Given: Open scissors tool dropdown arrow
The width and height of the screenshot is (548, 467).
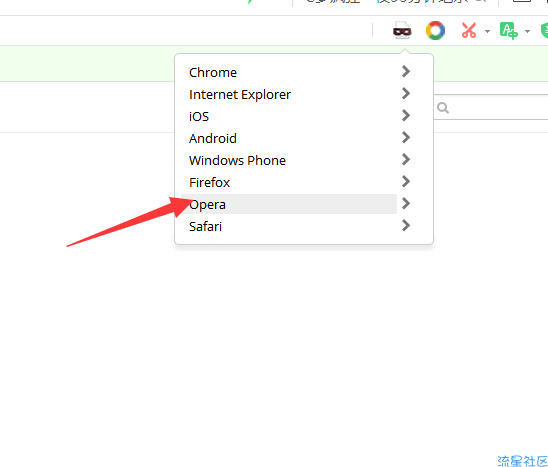Looking at the screenshot, I should (487, 31).
